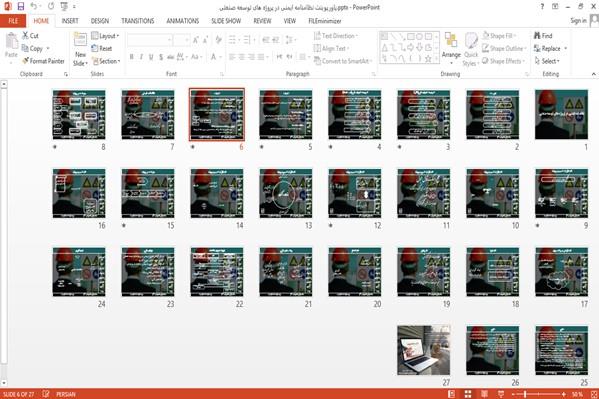Open the TRANSITIONS ribbon tab

138,21
